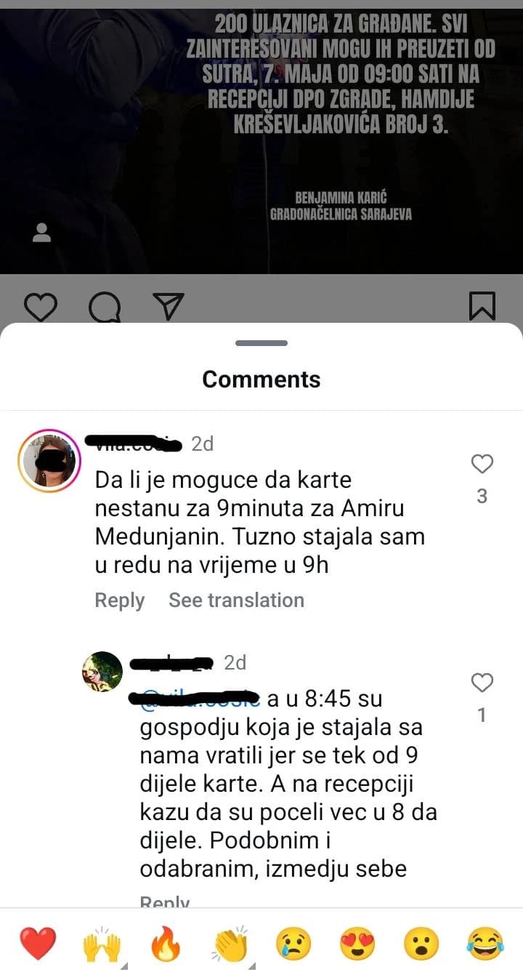See translation of the first comment
This screenshot has height=980, width=523.
tap(236, 601)
